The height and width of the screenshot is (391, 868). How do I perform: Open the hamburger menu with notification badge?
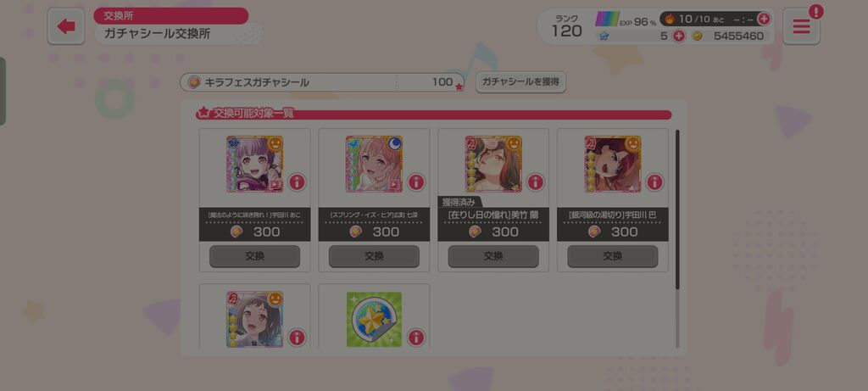coord(801,26)
